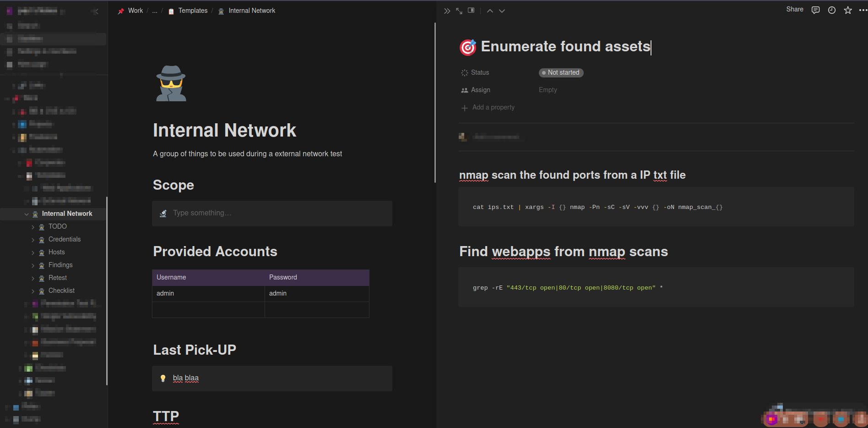
Task: Expand the TODO page in sidebar
Action: coord(33,227)
